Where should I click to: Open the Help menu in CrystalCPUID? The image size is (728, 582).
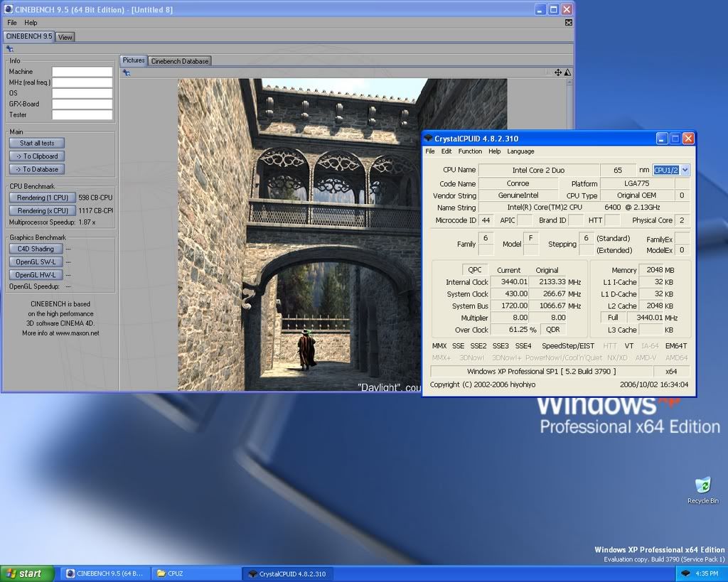[x=495, y=151]
